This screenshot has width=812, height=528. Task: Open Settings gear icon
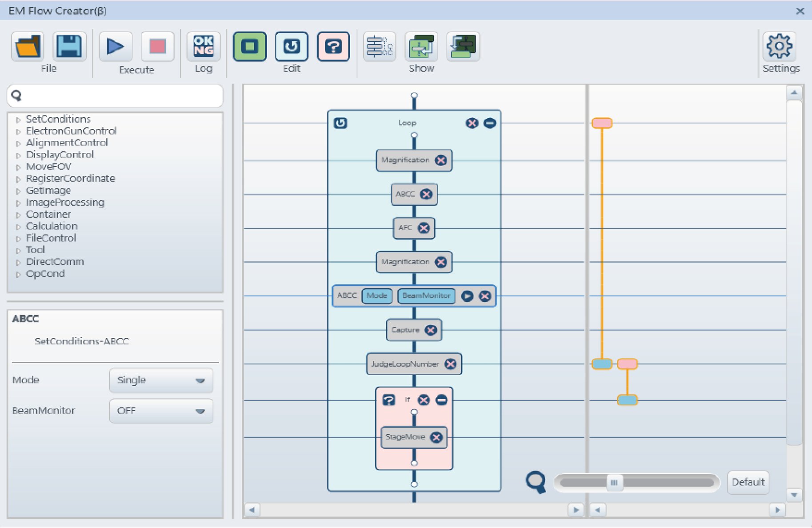779,46
